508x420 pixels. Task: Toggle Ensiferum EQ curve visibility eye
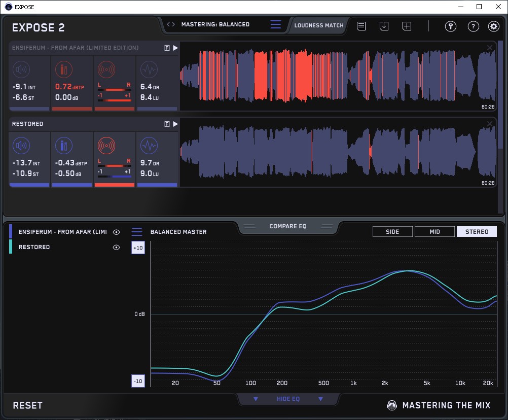[117, 232]
